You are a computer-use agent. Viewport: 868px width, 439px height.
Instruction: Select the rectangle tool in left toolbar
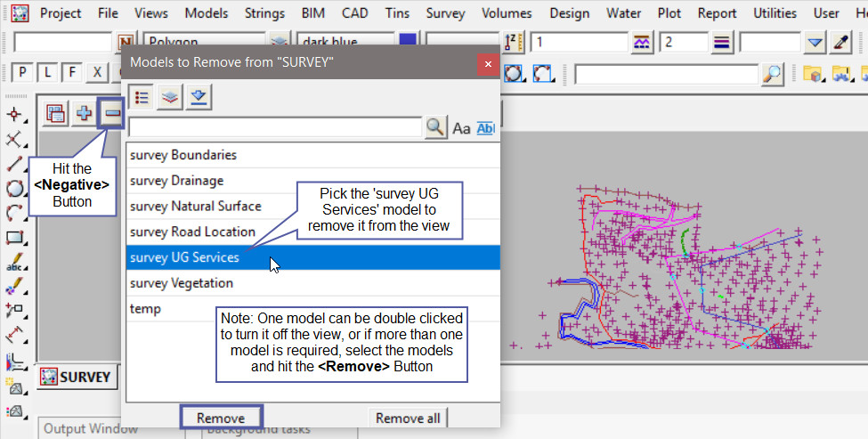coord(14,238)
